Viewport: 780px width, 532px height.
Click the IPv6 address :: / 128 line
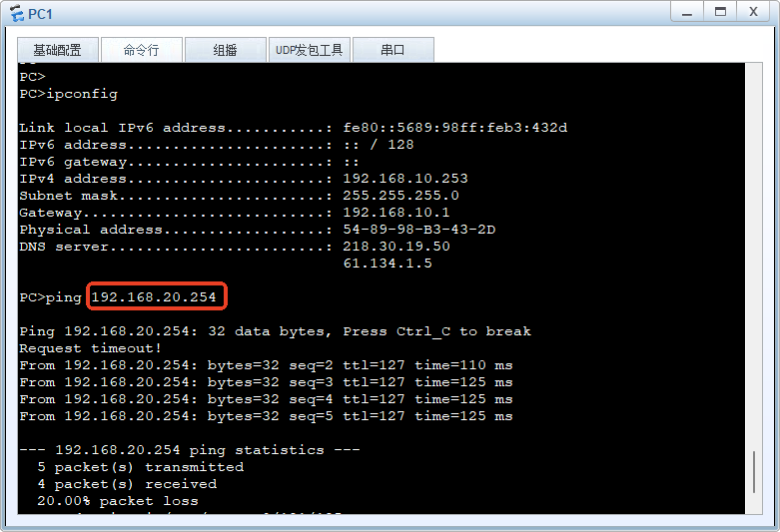tap(217, 145)
